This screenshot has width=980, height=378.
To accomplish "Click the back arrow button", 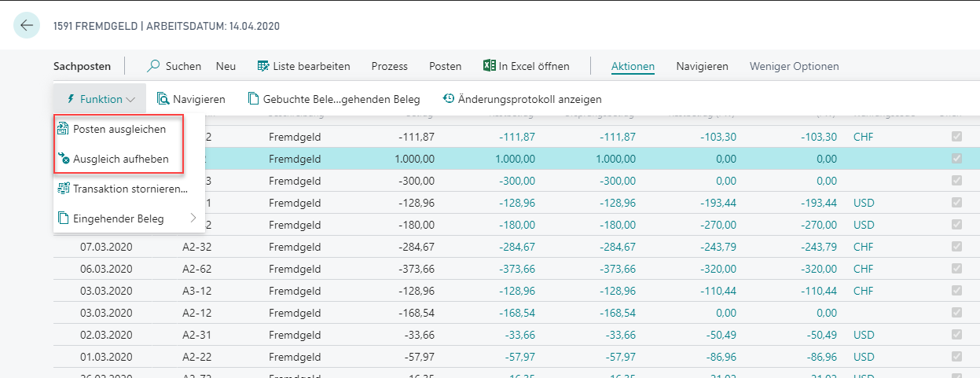I will coord(28,25).
